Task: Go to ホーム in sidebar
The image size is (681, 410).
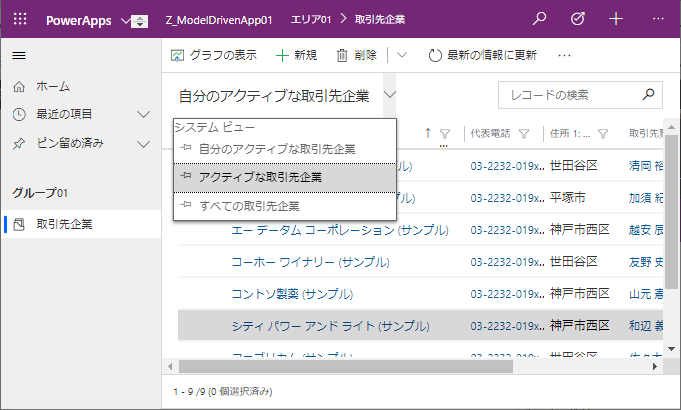Action: 53,87
